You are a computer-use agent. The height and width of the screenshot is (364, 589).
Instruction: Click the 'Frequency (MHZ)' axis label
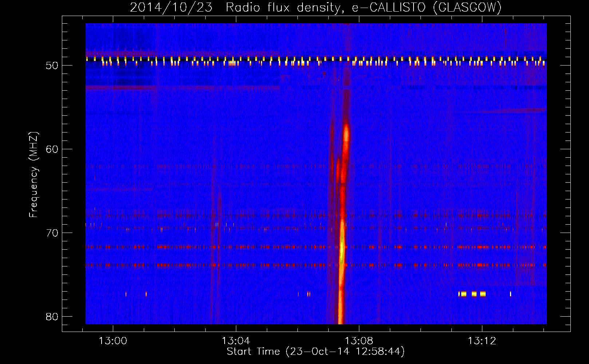[33, 175]
